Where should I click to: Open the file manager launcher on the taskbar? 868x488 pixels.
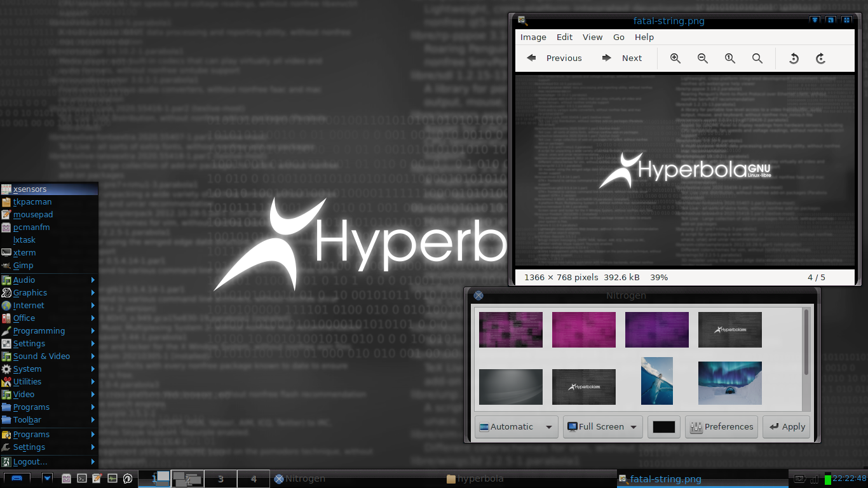(66, 478)
